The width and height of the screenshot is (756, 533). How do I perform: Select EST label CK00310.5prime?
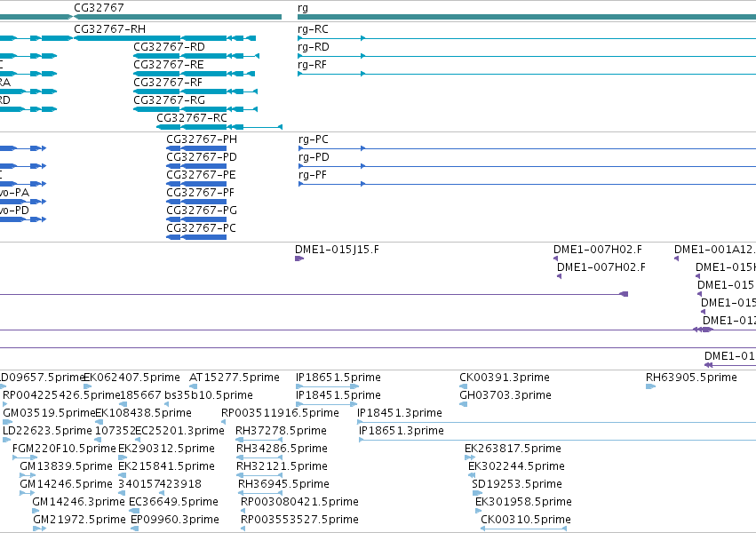pos(526,520)
